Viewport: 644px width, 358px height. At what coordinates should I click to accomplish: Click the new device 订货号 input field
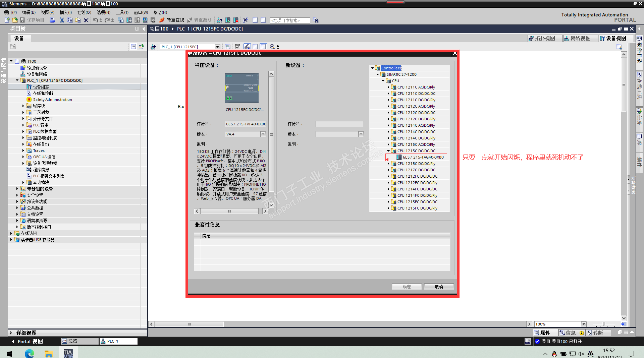point(339,124)
